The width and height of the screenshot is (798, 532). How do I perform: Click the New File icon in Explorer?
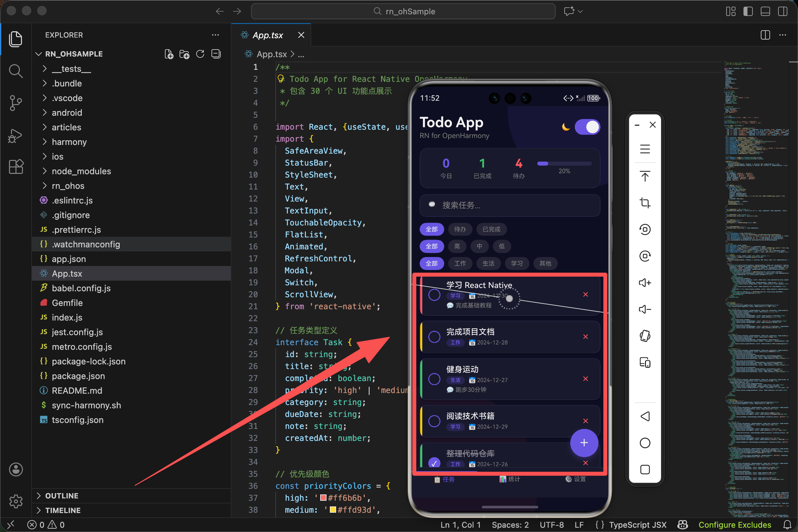(169, 54)
